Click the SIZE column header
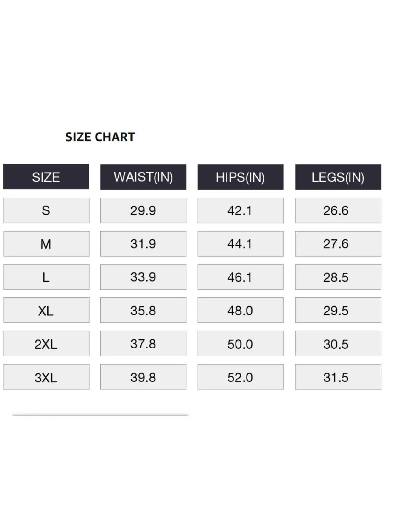This screenshot has height=532, width=399. 46,177
